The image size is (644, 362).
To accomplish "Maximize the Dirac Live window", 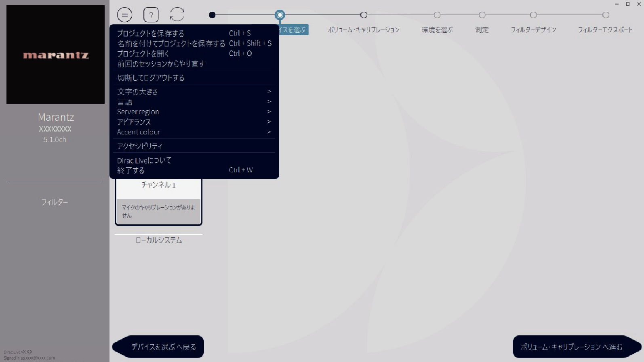I will coord(628,4).
